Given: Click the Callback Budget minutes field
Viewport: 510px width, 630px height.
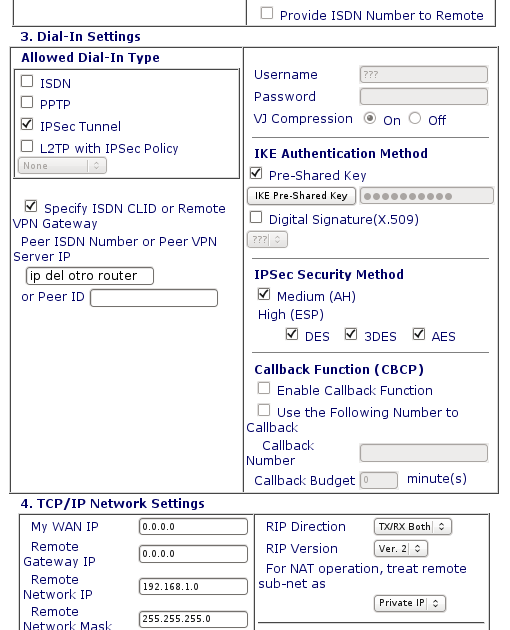Looking at the screenshot, I should click(379, 480).
